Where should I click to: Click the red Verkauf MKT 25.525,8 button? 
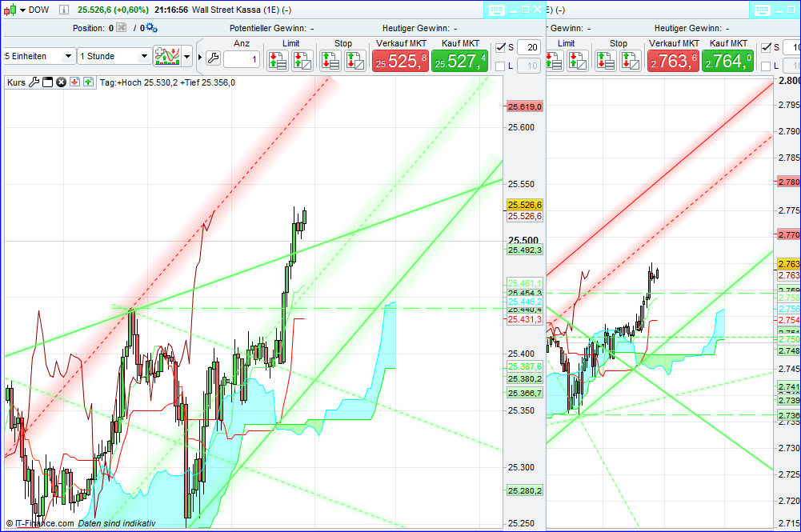[x=400, y=60]
